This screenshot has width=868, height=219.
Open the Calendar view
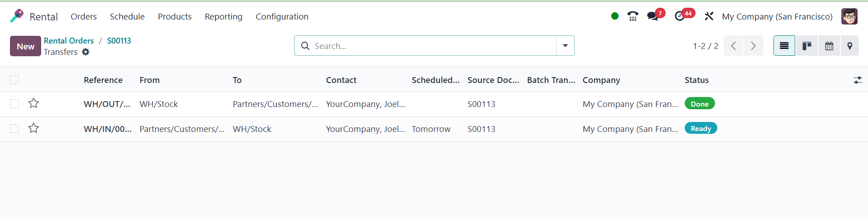tap(829, 46)
